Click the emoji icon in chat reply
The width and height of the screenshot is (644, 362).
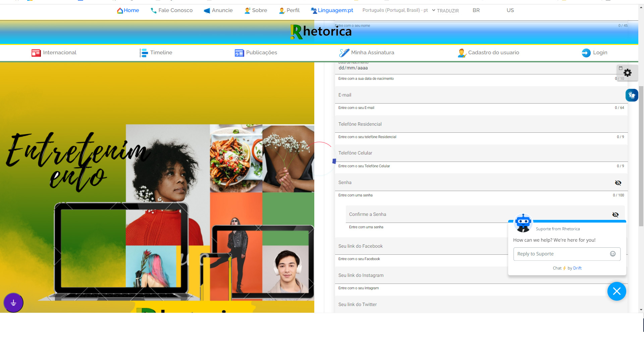[613, 254]
